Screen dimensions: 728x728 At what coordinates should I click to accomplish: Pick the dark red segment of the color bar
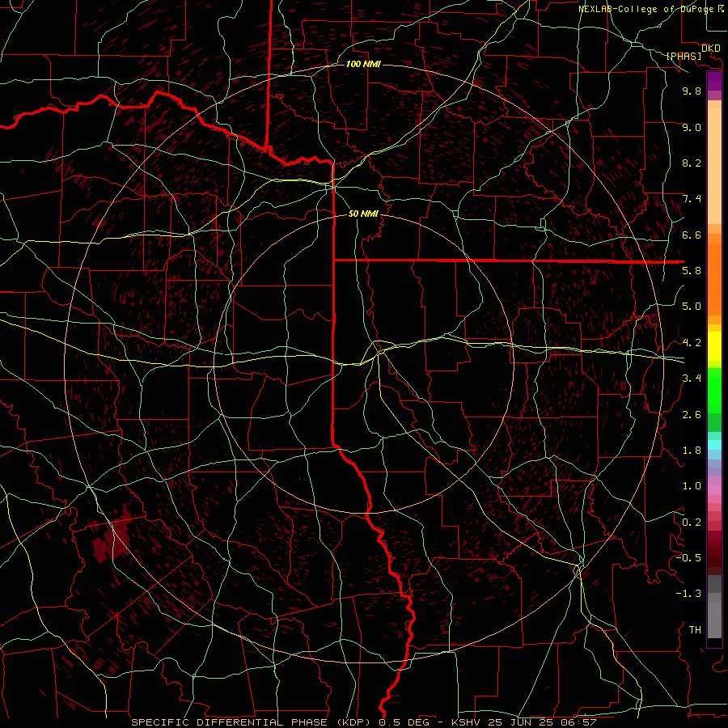point(714,552)
